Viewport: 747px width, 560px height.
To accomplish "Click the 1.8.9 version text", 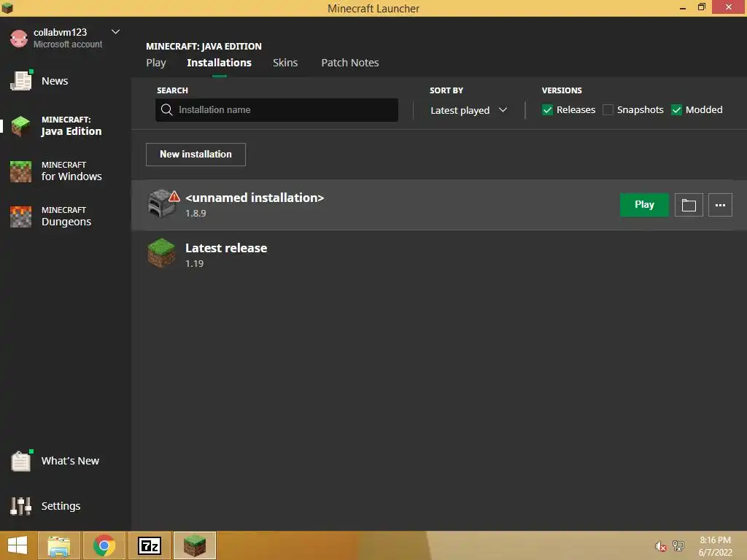I will pos(196,214).
